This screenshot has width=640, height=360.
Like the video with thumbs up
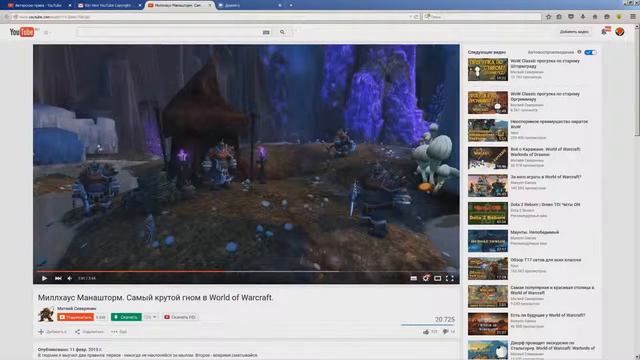click(x=426, y=332)
